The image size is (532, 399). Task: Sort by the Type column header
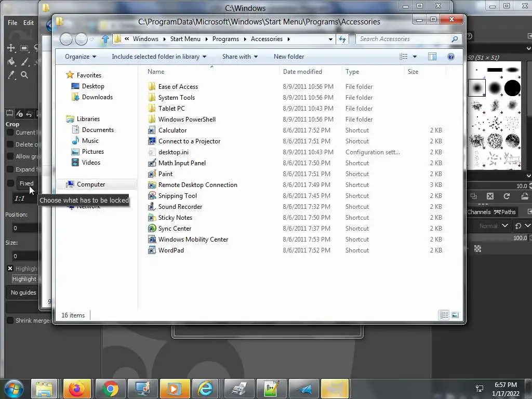pos(352,72)
